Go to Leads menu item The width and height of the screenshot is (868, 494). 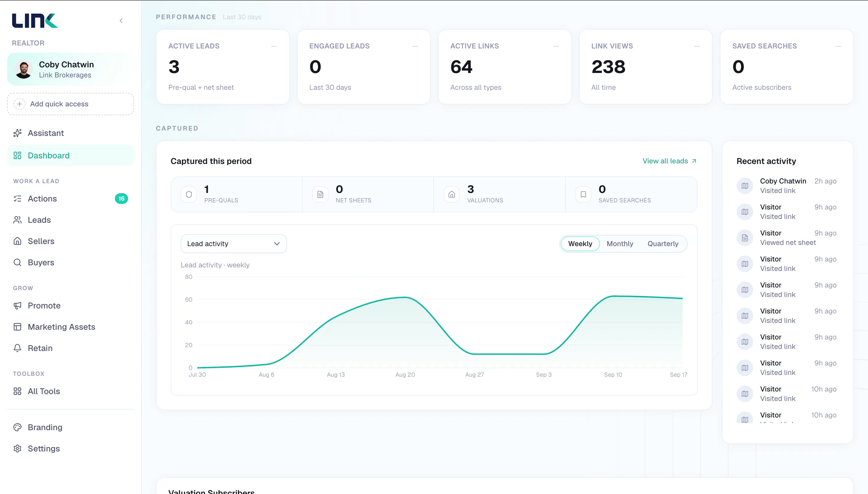[x=71, y=220]
